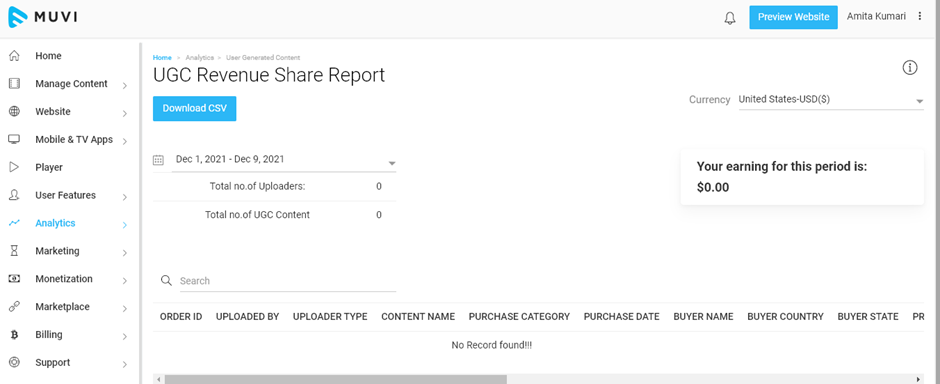
Task: Click the ORDER ID column header
Action: coord(181,316)
